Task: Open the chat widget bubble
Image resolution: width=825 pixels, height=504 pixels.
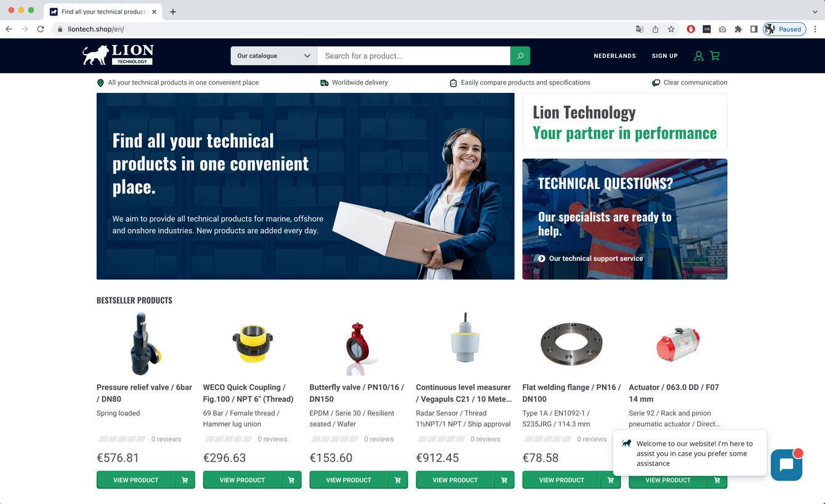Action: [786, 465]
